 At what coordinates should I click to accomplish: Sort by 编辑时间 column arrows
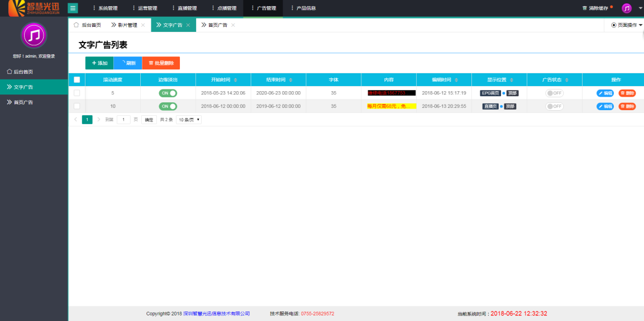456,80
